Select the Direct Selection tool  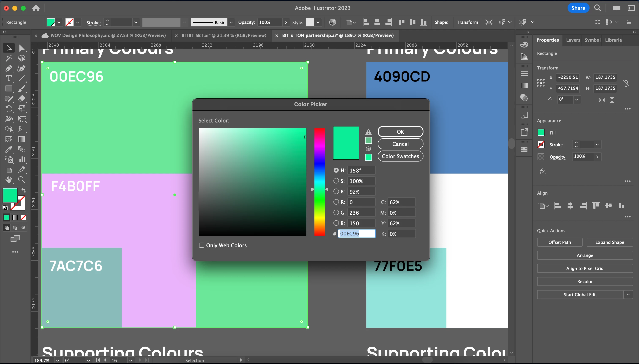tap(22, 48)
